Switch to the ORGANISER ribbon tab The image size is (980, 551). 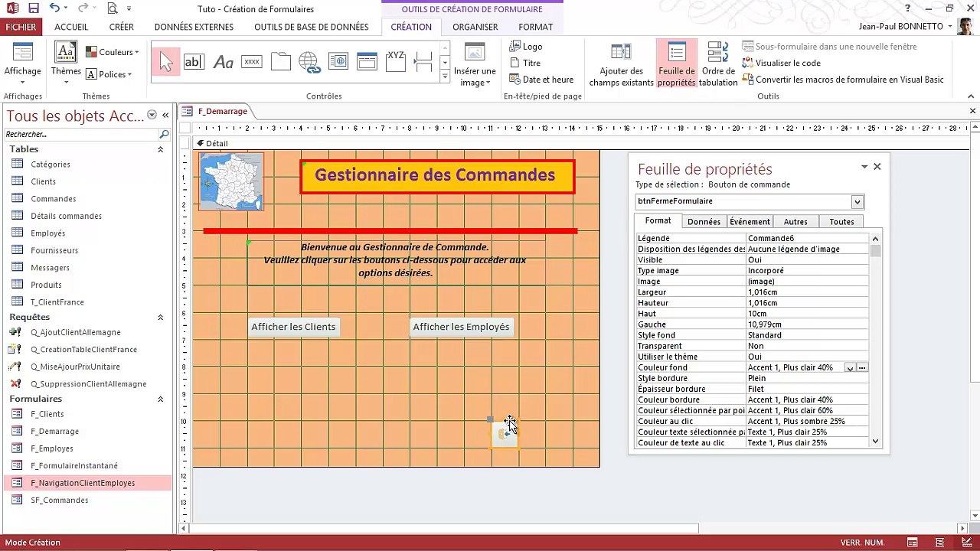tap(475, 27)
